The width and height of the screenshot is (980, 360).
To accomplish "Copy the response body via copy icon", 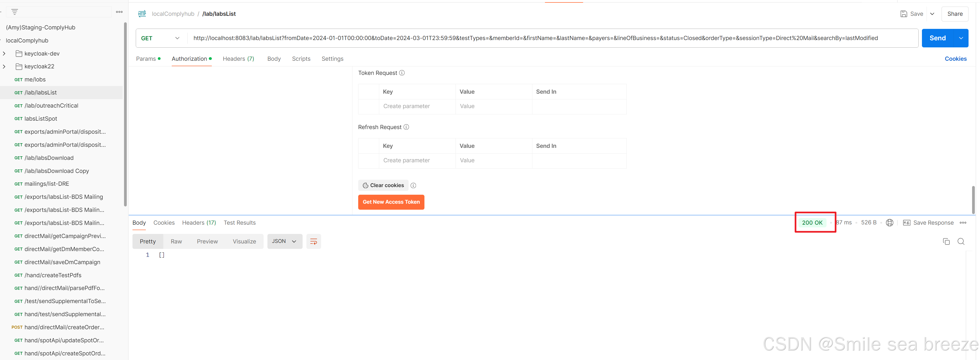I will (x=946, y=241).
